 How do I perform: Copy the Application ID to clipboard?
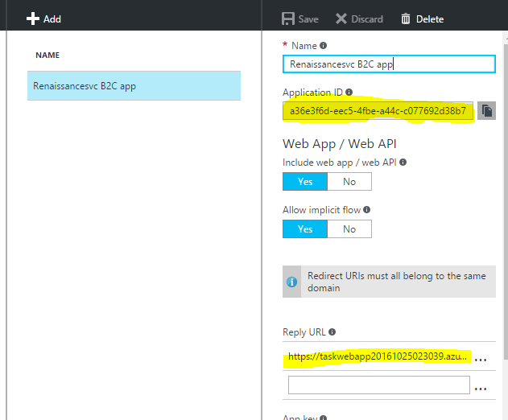[x=486, y=111]
